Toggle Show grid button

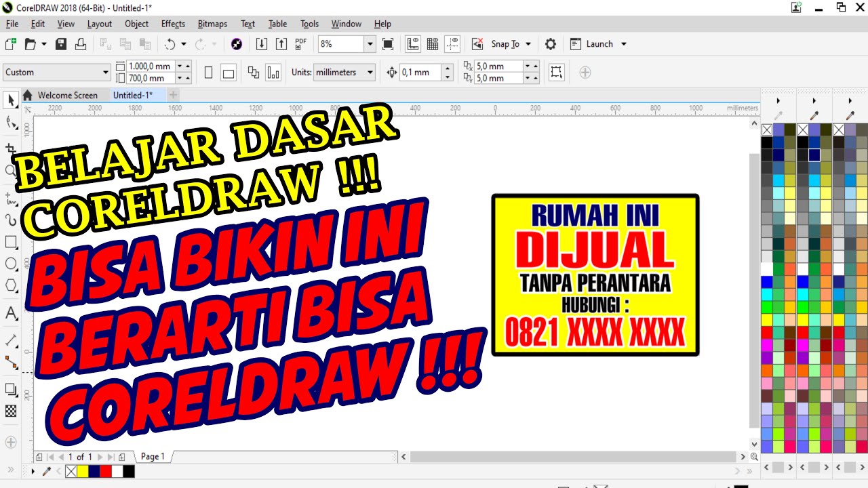[x=433, y=44]
